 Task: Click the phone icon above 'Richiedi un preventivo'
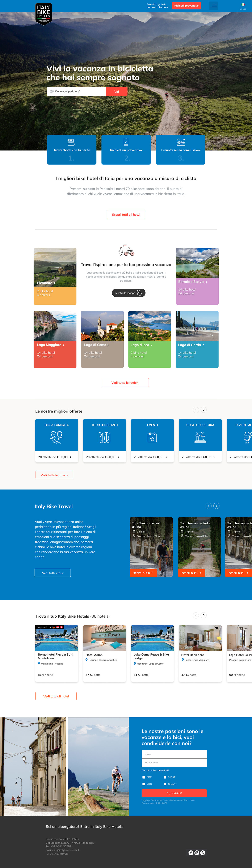pos(126,141)
